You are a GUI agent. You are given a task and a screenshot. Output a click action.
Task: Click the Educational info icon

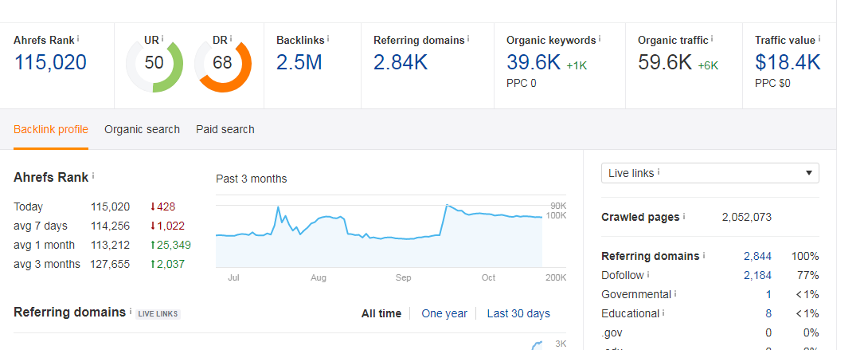pyautogui.click(x=663, y=313)
